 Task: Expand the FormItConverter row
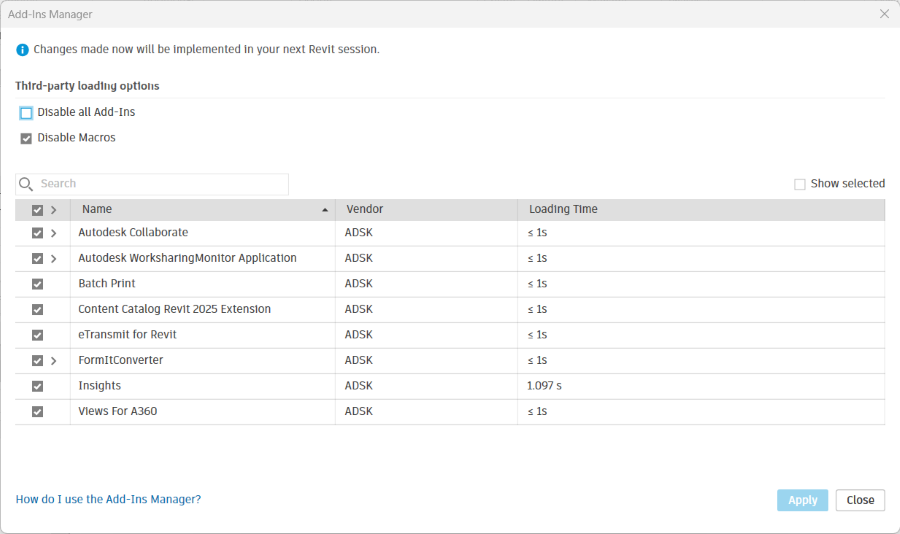(x=53, y=360)
